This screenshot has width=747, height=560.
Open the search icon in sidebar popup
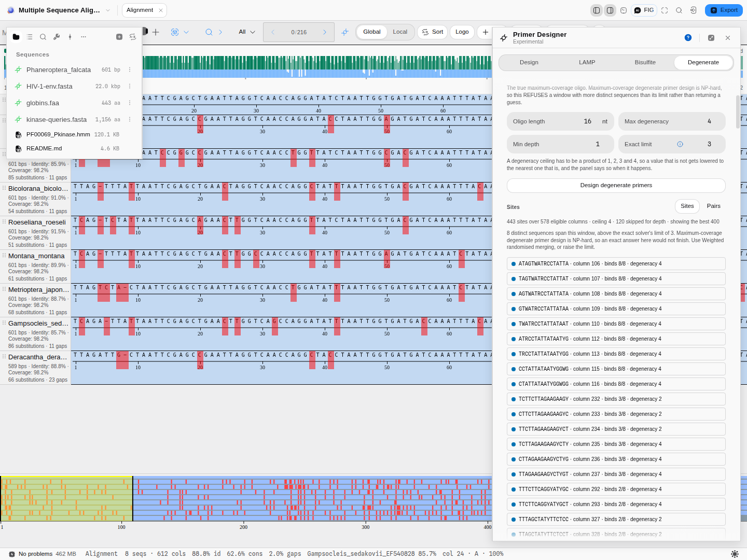(x=43, y=37)
